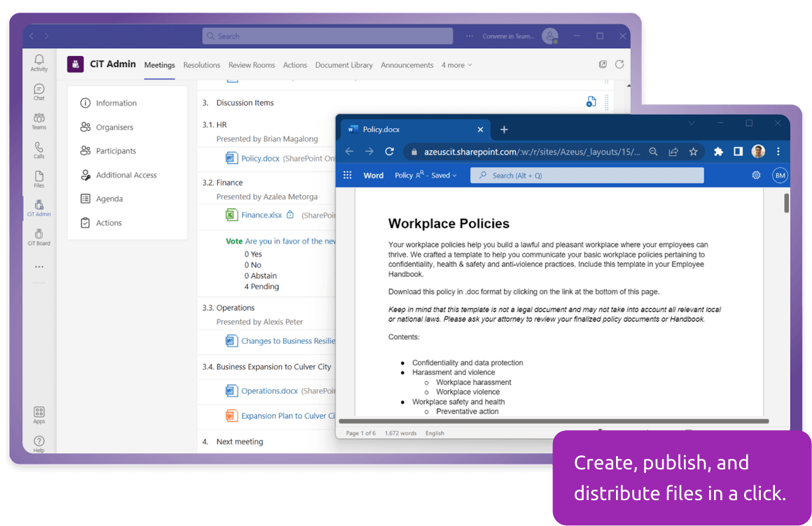Open Word settings gear icon

click(756, 176)
